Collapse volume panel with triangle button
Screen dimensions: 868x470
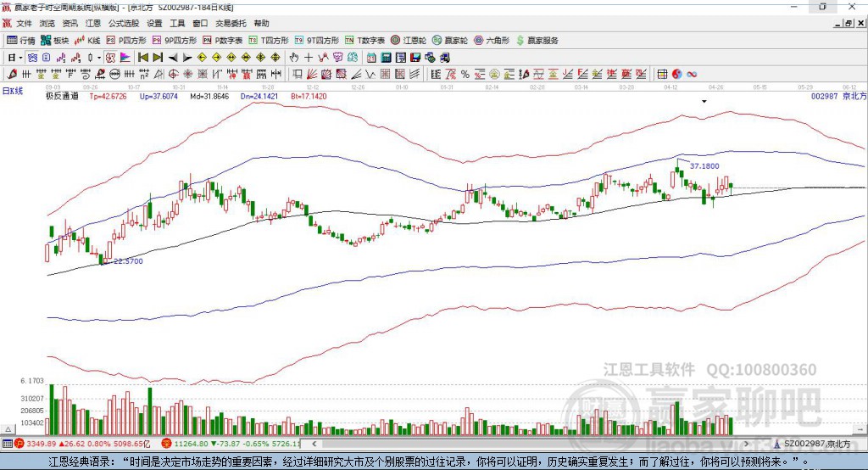[8, 429]
